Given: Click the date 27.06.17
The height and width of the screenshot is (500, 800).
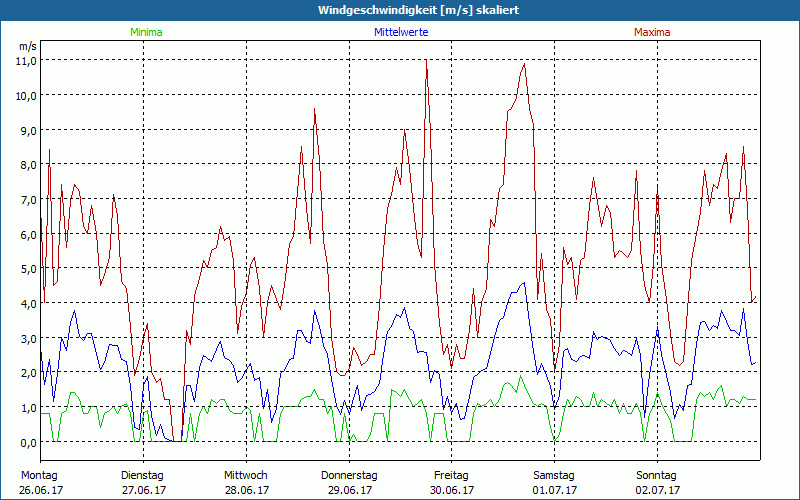Looking at the screenshot, I should [x=144, y=490].
